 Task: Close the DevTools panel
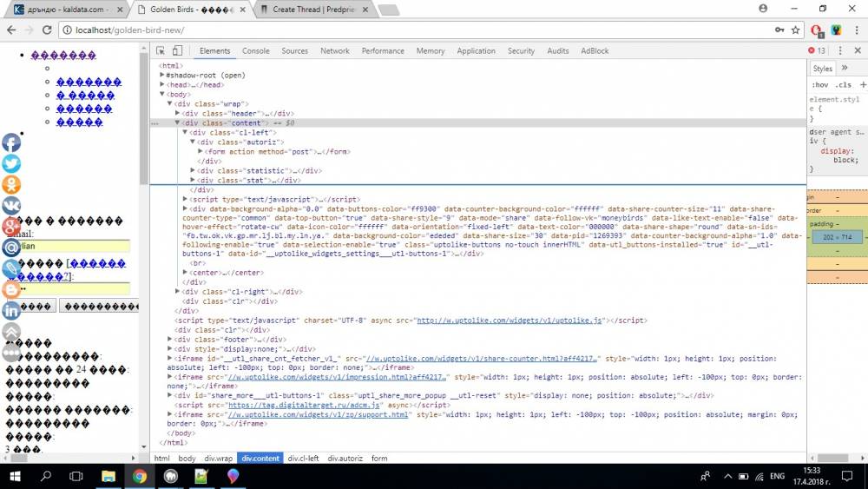(x=858, y=50)
